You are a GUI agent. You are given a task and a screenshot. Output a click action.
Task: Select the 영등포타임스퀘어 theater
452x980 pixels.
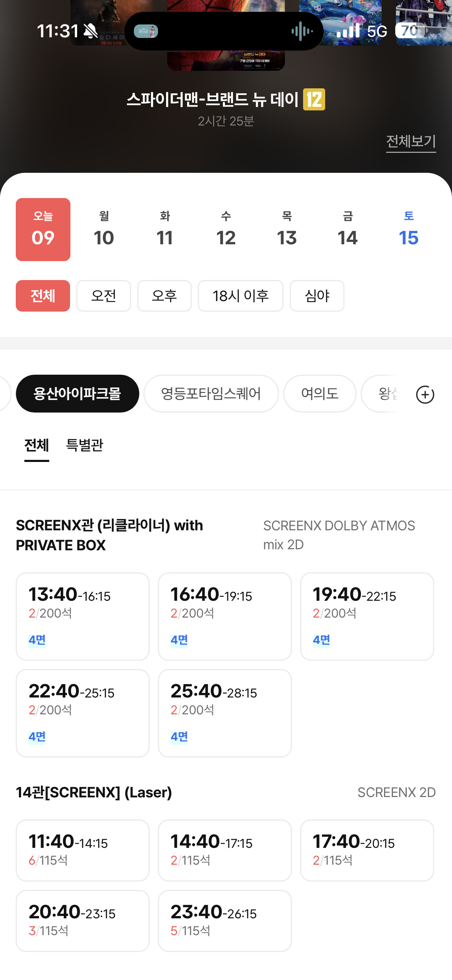coord(211,393)
